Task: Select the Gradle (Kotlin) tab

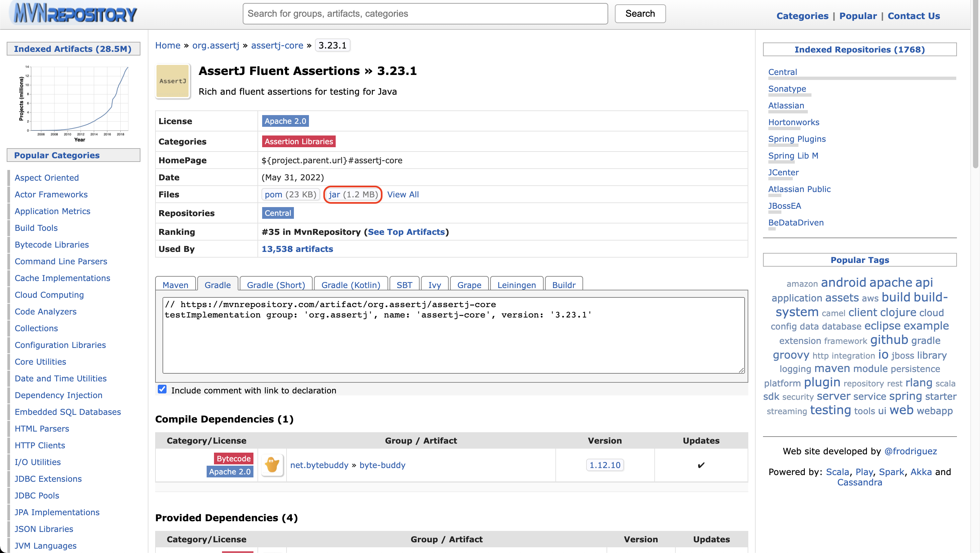Action: pyautogui.click(x=350, y=285)
